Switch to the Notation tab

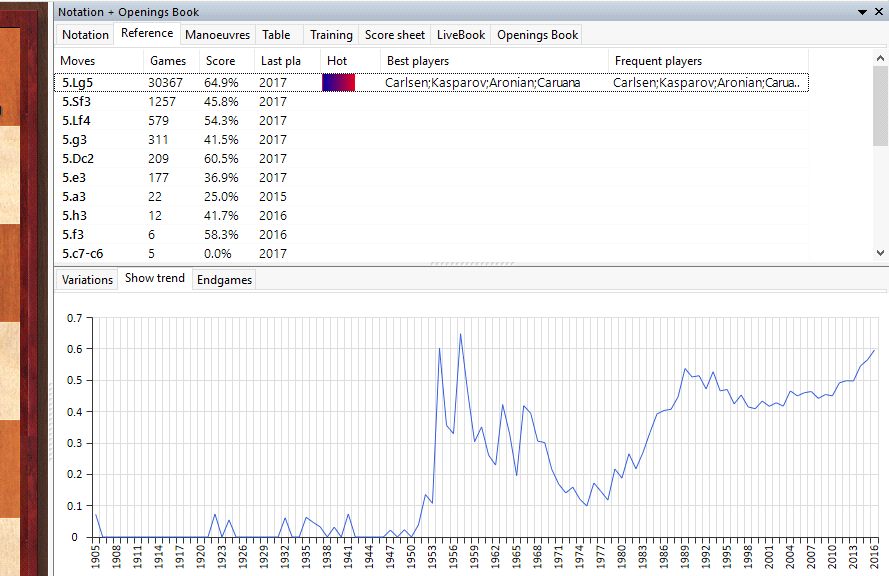tap(85, 35)
